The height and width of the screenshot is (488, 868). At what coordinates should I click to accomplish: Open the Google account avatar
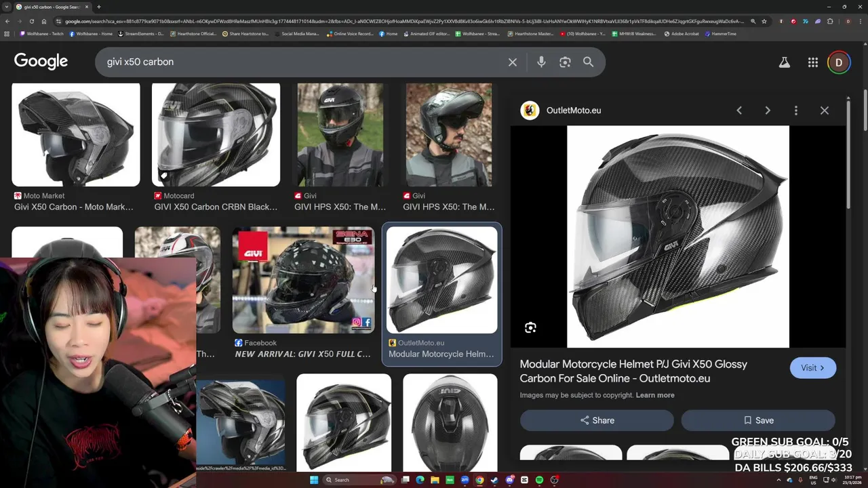[x=839, y=62]
